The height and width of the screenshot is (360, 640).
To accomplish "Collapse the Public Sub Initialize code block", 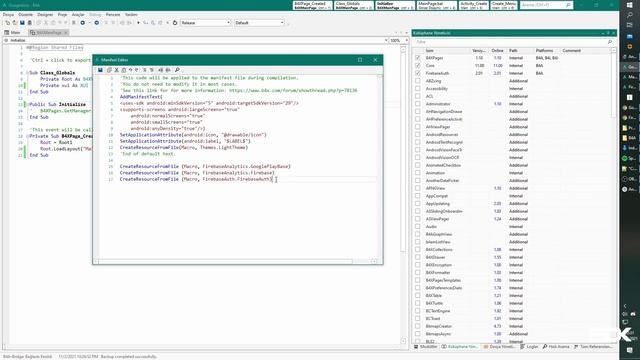I will click(27, 104).
